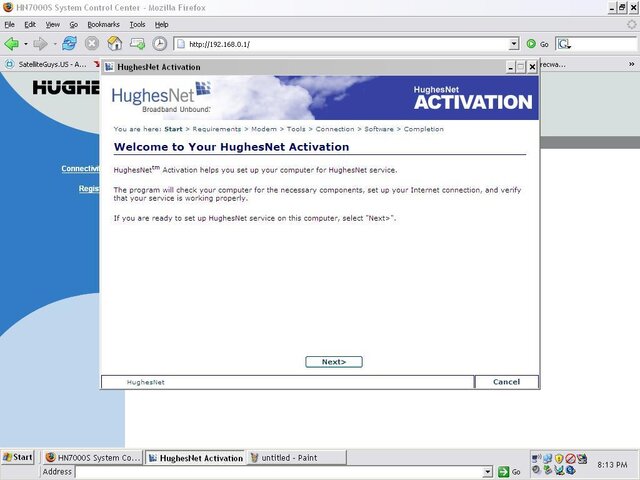Open the Bookmarks menu
The image size is (640, 480).
103,24
